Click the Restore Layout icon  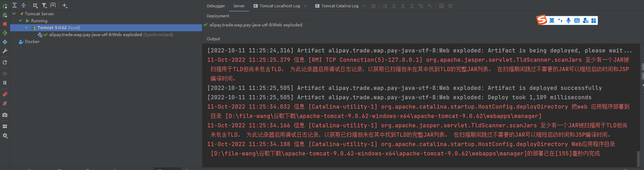pos(5,126)
